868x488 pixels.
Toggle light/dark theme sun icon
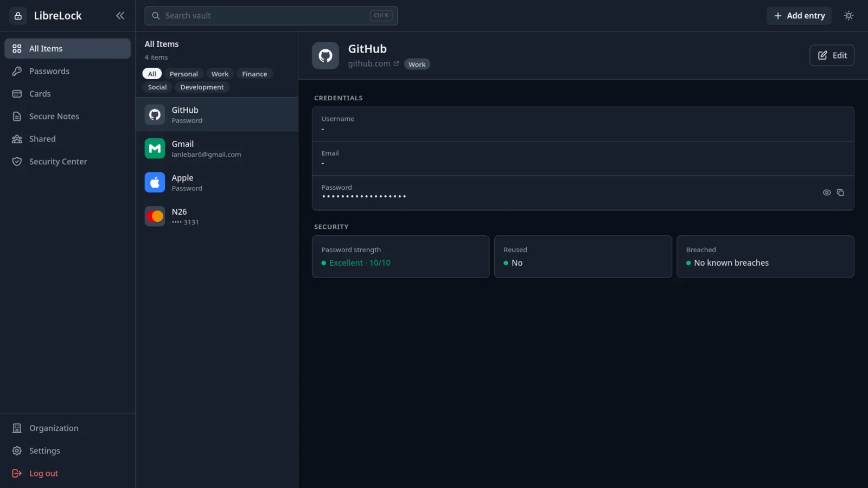849,16
